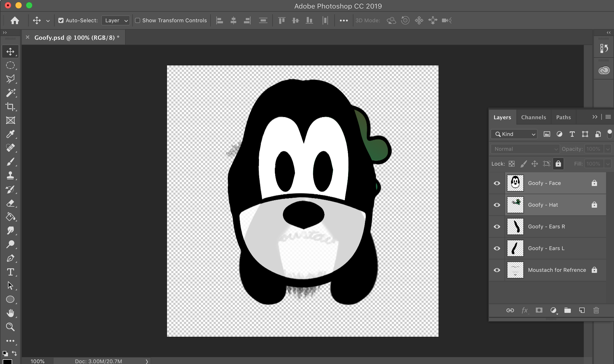Click the Link layers icon

(x=510, y=310)
